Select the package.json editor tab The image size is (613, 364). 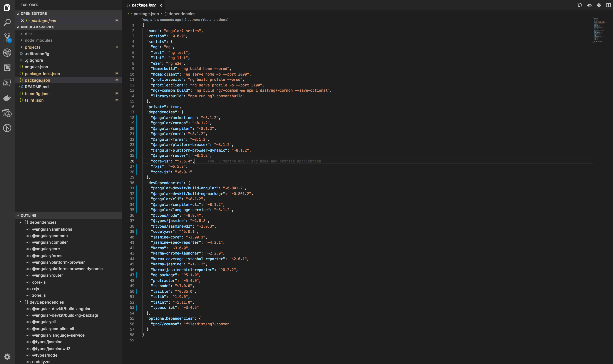(x=144, y=5)
